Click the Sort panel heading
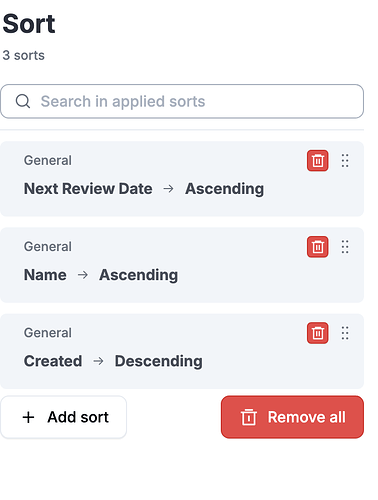The height and width of the screenshot is (500, 378). point(29,24)
